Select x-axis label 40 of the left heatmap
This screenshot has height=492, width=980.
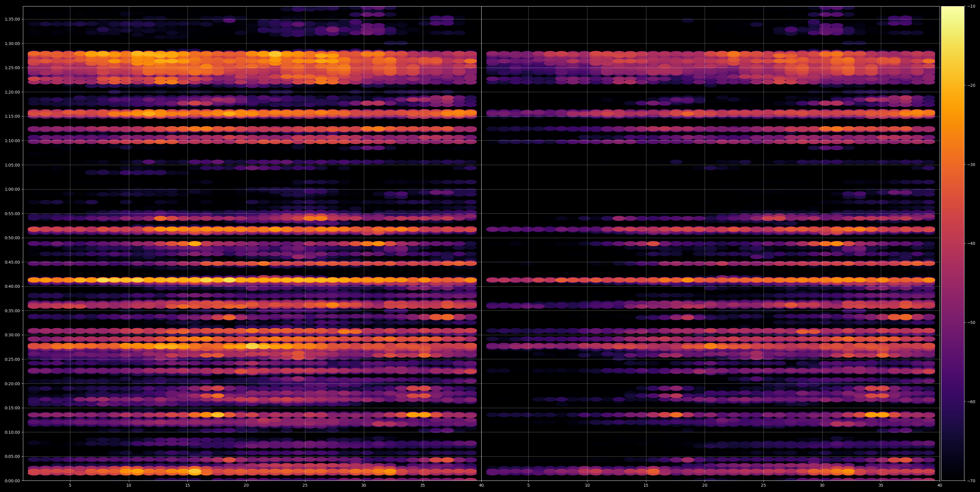click(481, 486)
